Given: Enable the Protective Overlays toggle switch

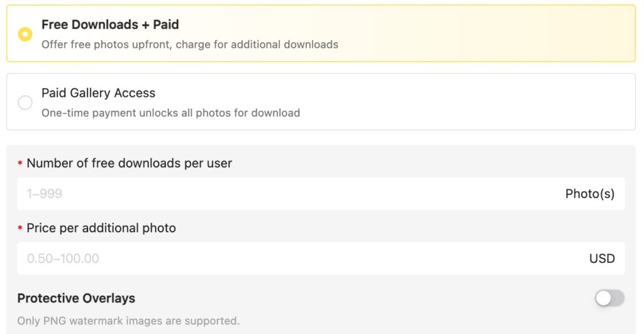Looking at the screenshot, I should click(609, 298).
